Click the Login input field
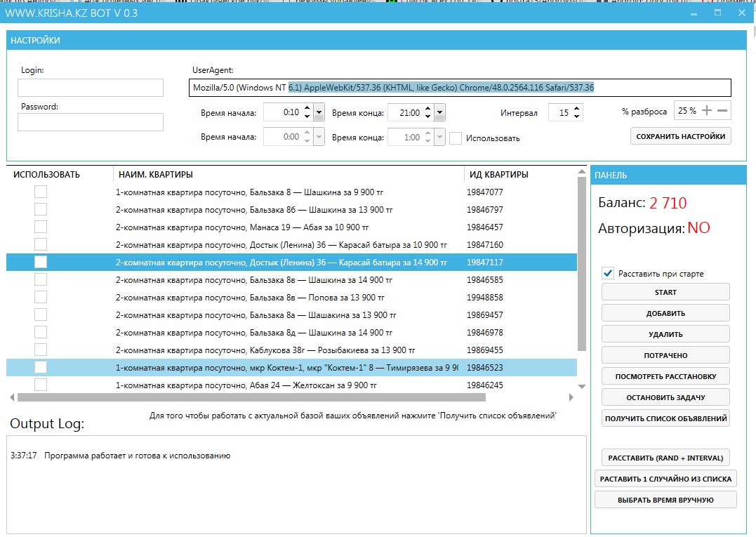Screen dimensions: 756x537 (x=91, y=88)
